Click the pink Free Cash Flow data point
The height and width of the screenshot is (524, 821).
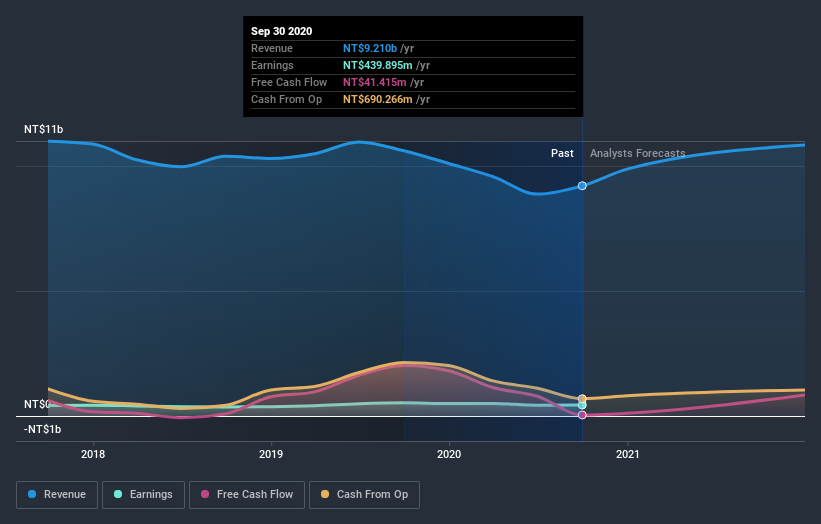coord(582,415)
